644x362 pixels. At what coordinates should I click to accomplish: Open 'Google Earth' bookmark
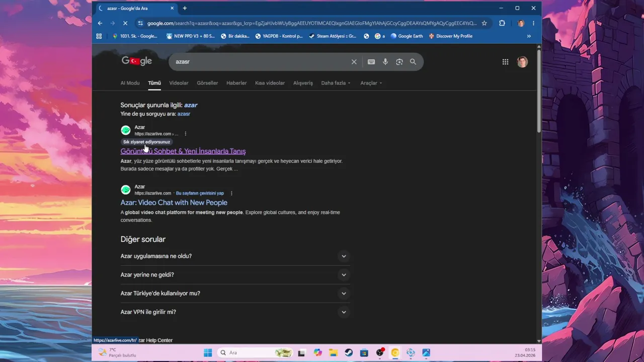(407, 36)
